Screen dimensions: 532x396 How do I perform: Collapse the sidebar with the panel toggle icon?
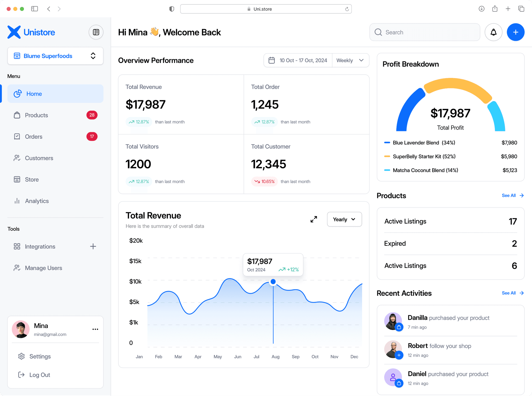[x=96, y=32]
